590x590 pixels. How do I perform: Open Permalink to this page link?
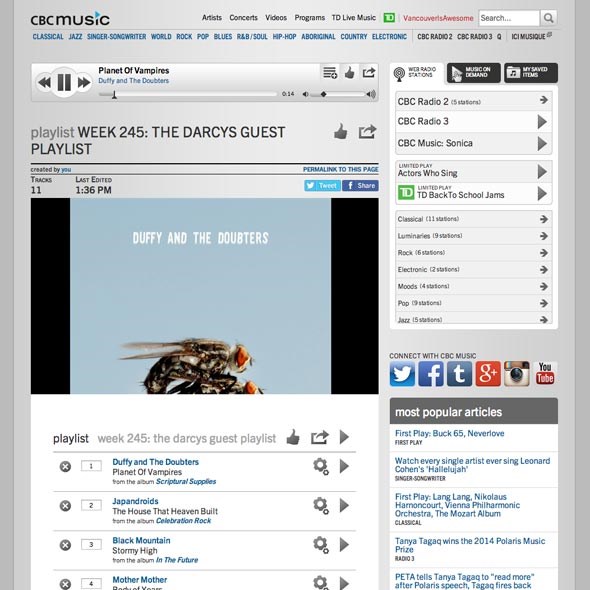click(x=341, y=169)
